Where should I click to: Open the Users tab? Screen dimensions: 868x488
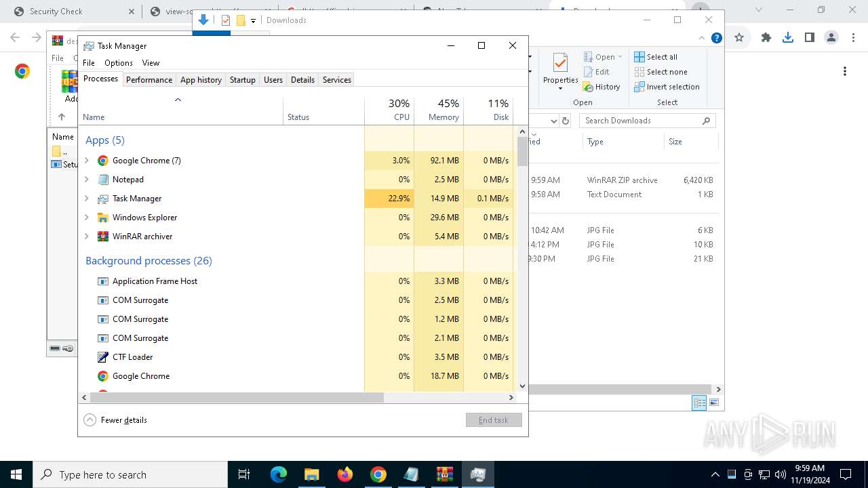click(x=273, y=80)
